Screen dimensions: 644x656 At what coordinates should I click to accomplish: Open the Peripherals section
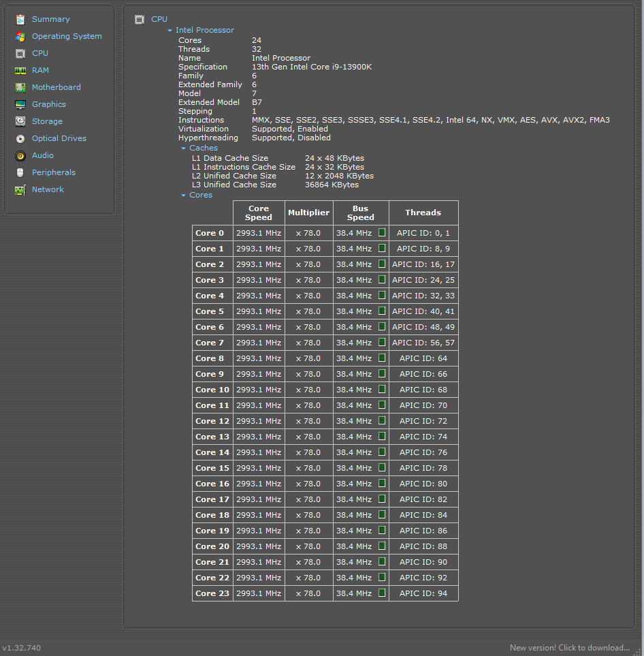(x=54, y=172)
